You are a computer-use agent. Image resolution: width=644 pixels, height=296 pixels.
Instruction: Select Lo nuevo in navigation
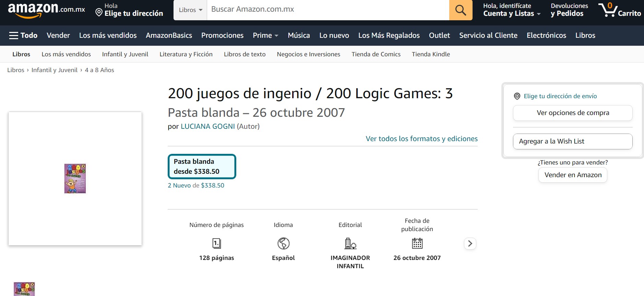tap(334, 35)
